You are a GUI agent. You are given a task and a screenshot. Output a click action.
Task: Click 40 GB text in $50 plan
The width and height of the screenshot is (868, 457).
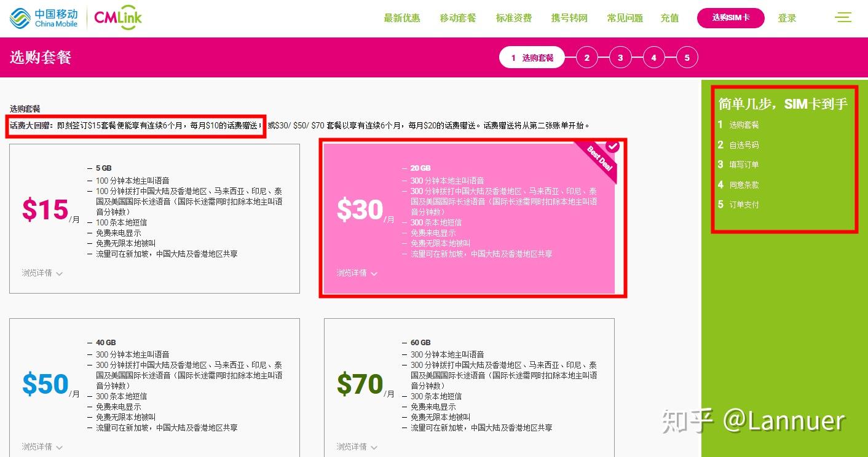coord(106,343)
